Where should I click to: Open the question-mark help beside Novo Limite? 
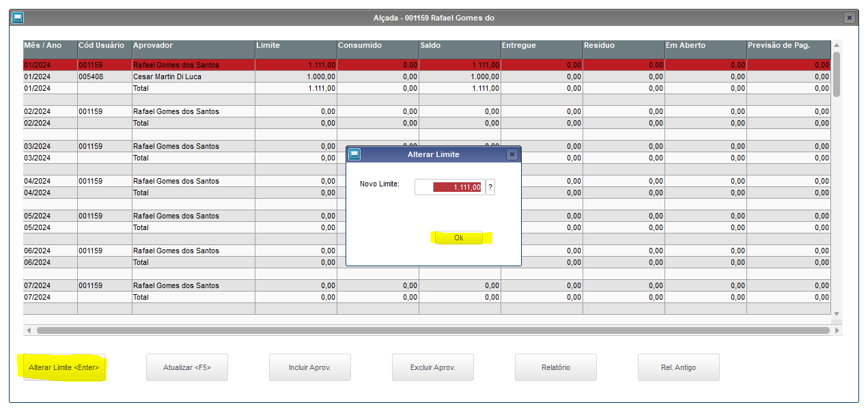click(x=490, y=187)
